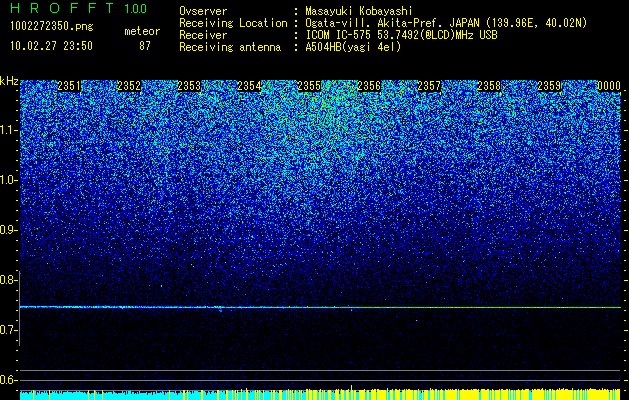The width and height of the screenshot is (629, 400).
Task: Click the meteor count label
Action: pyautogui.click(x=142, y=31)
